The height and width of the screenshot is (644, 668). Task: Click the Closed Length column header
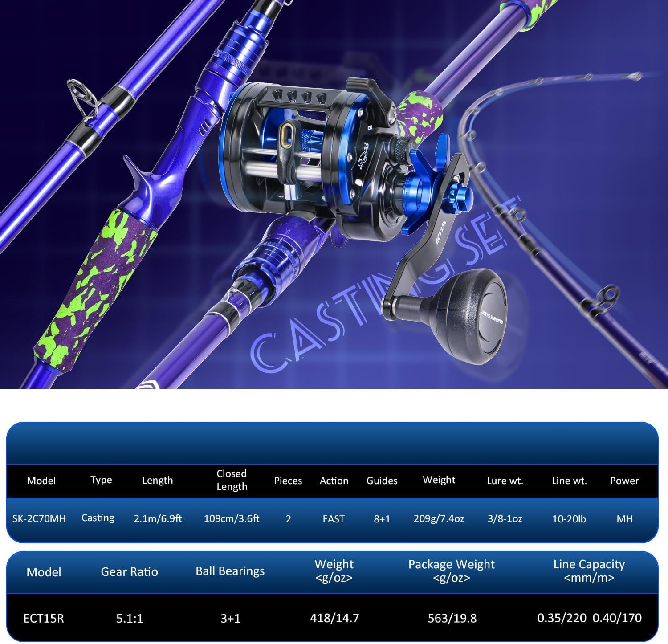(x=232, y=480)
